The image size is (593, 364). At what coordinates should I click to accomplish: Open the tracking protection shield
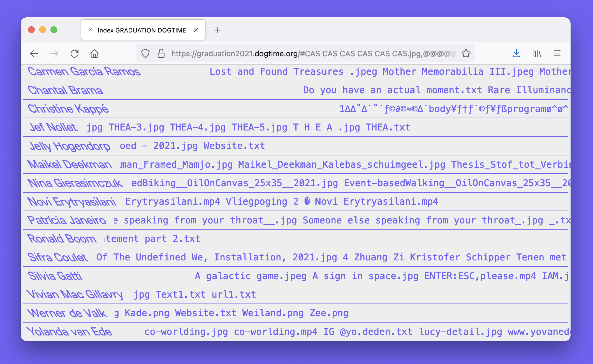tap(145, 53)
